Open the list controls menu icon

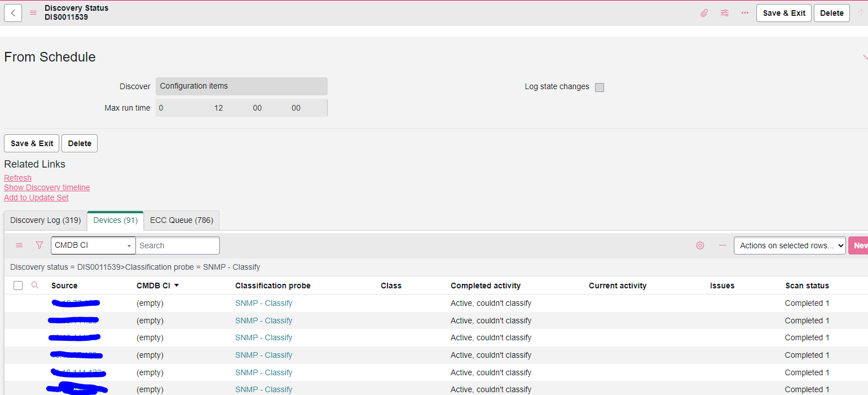19,245
